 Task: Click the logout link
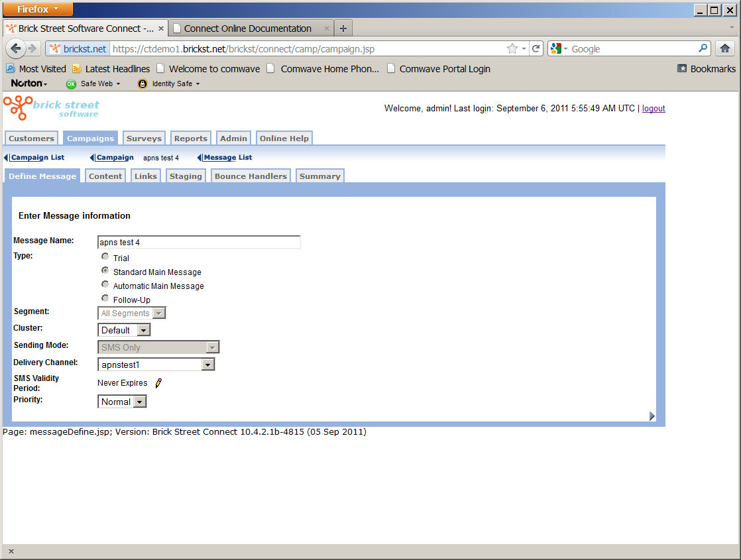pyautogui.click(x=654, y=109)
